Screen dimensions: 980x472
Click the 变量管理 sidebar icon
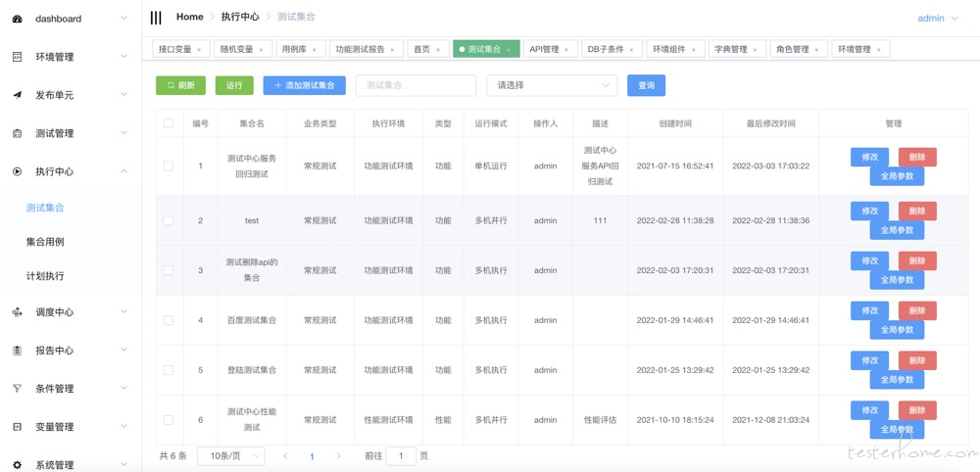click(x=18, y=426)
